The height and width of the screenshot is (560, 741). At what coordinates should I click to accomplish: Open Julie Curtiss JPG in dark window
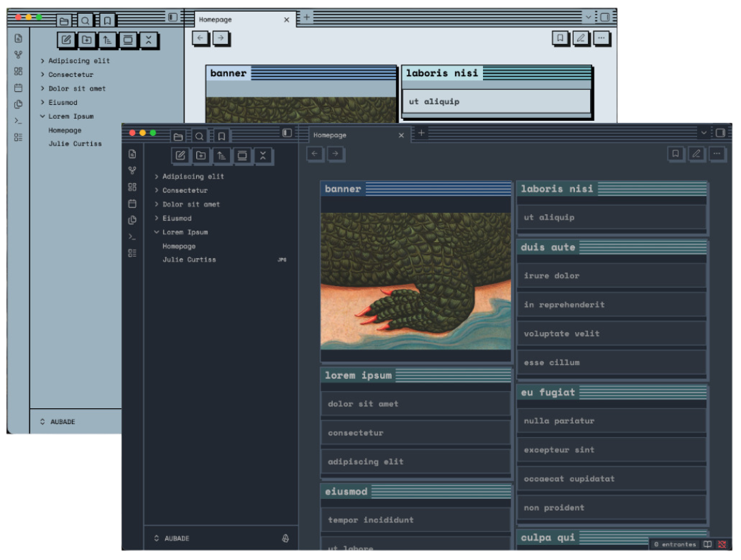pos(189,259)
